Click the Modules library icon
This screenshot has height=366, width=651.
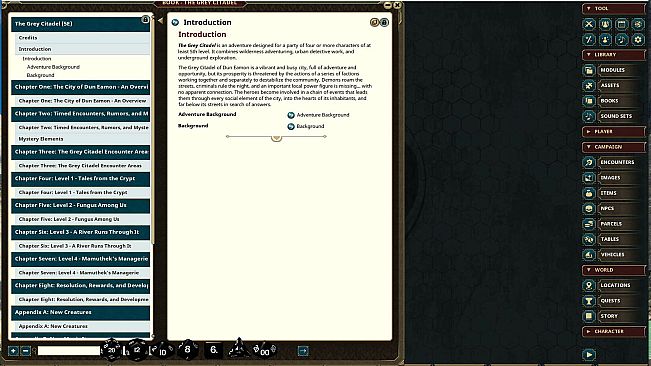tap(589, 70)
